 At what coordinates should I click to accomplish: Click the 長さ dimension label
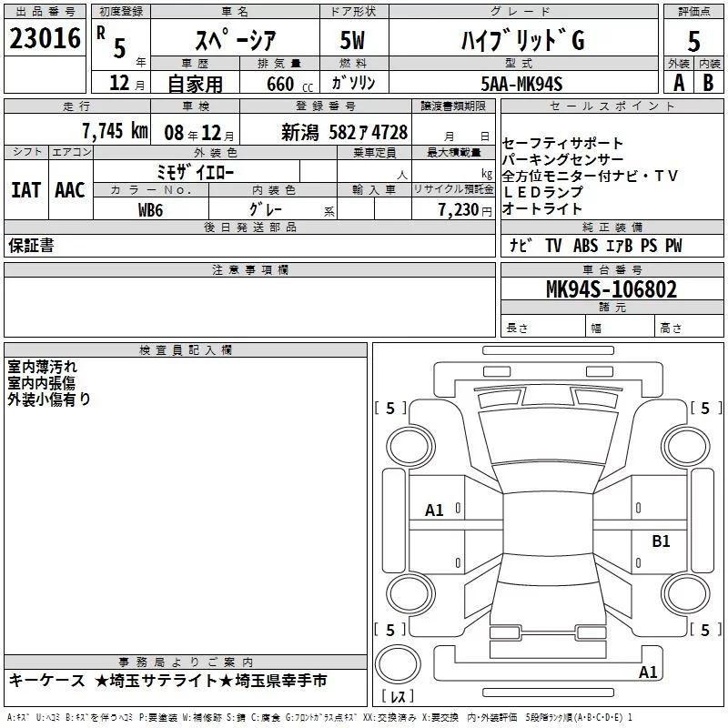click(517, 329)
